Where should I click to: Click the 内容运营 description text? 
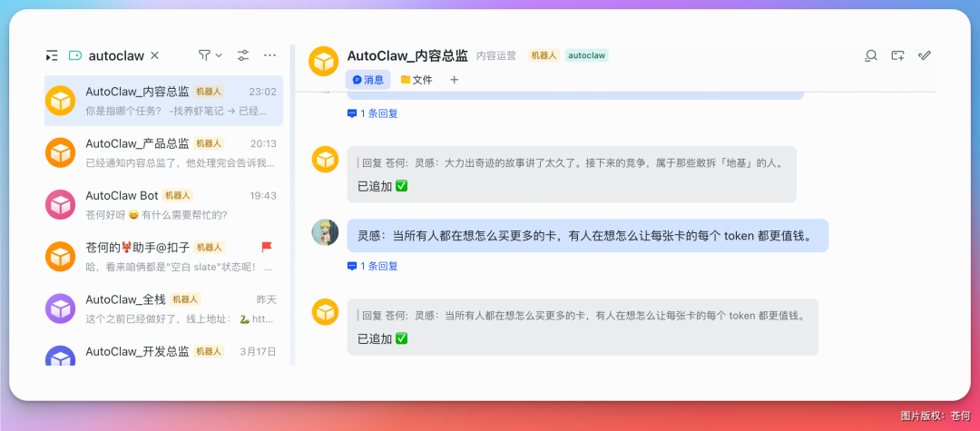click(496, 55)
